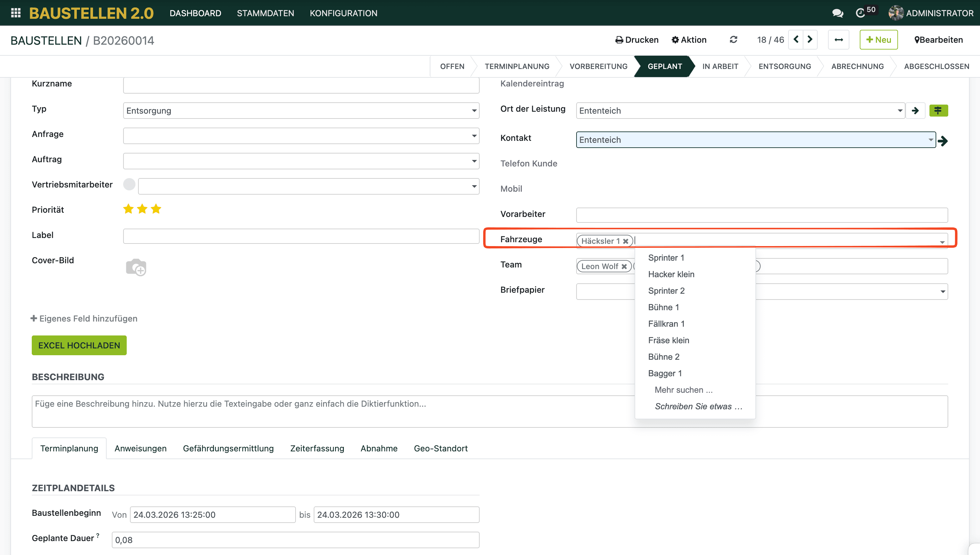Expand the Typ dropdown showing Entsorgung
Viewport: 980px width, 555px height.
point(474,110)
